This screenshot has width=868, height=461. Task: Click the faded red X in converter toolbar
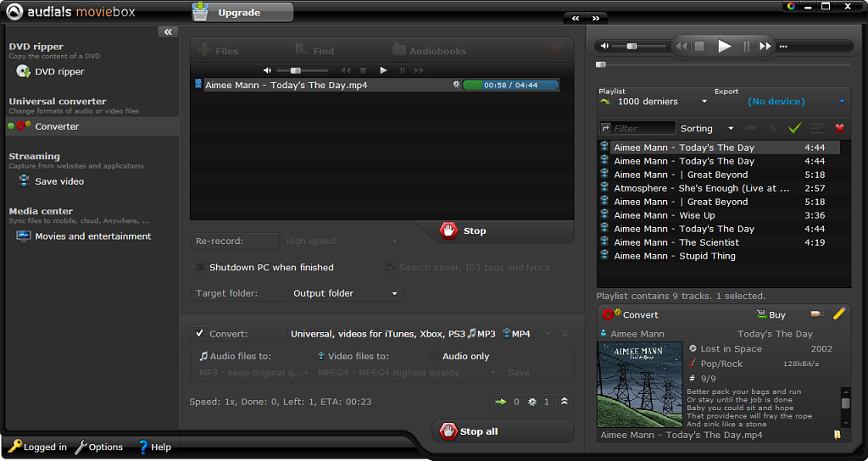click(x=556, y=51)
